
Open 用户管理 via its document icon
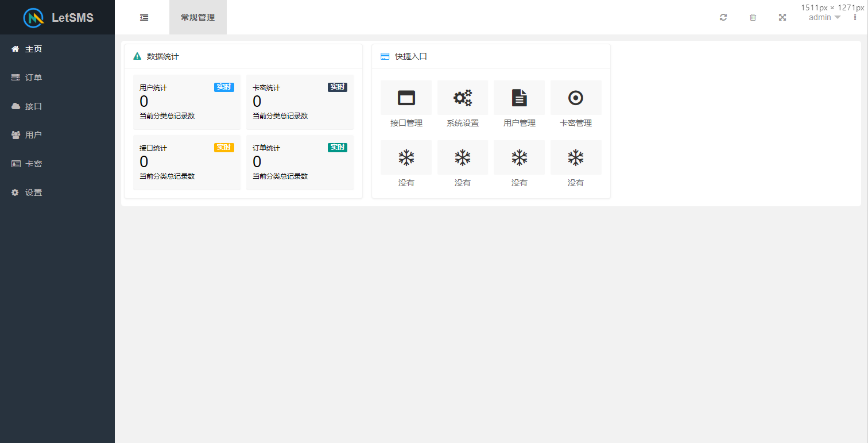pos(518,97)
